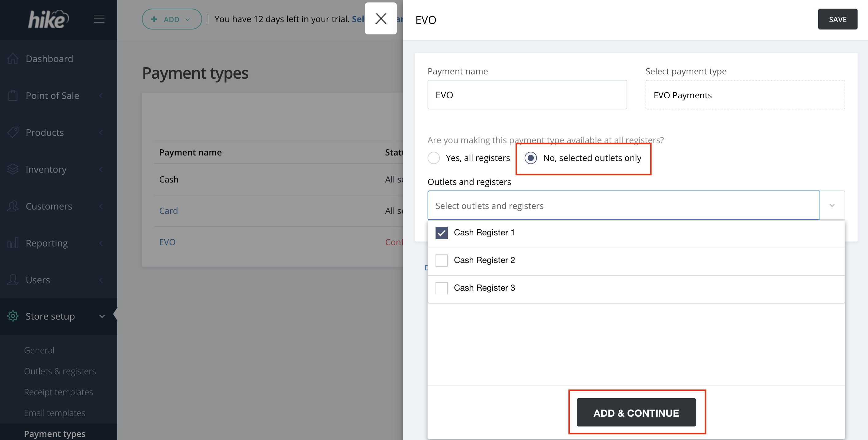Click the Inventory layers icon
Viewport: 868px width, 440px height.
tap(13, 169)
